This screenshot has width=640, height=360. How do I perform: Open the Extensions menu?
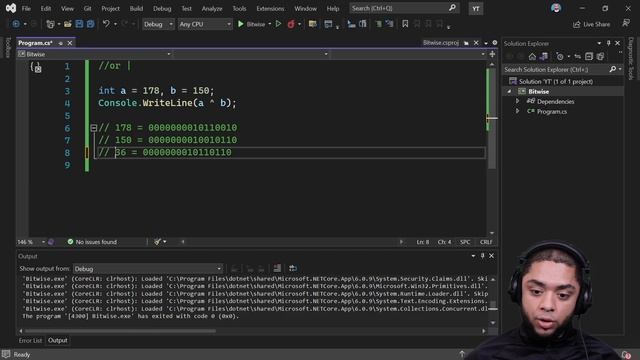click(270, 8)
